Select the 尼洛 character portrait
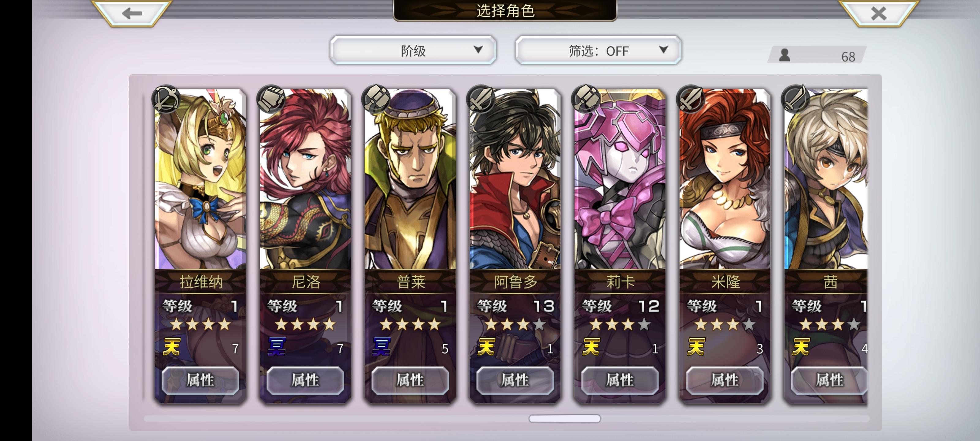The height and width of the screenshot is (441, 980). coord(305,179)
